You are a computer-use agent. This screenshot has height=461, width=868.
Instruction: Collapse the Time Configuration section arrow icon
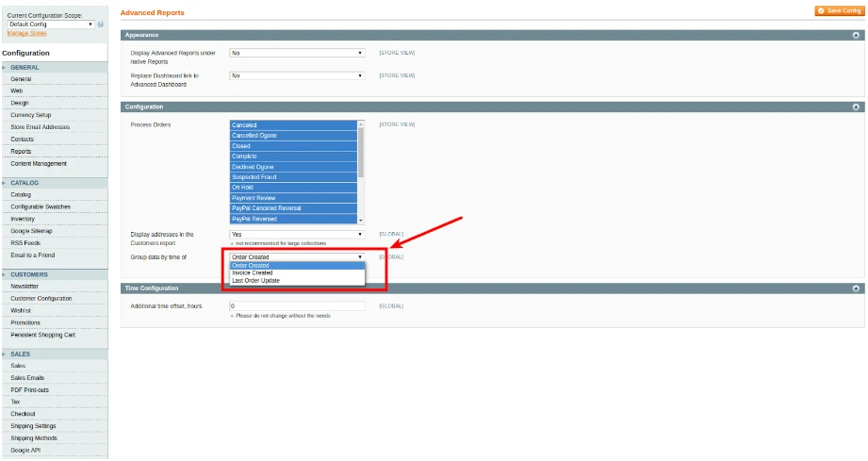click(856, 288)
